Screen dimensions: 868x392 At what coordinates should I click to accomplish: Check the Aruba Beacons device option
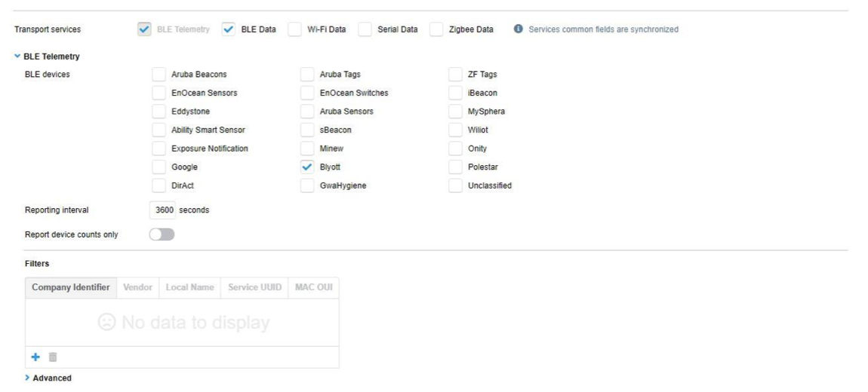[159, 74]
